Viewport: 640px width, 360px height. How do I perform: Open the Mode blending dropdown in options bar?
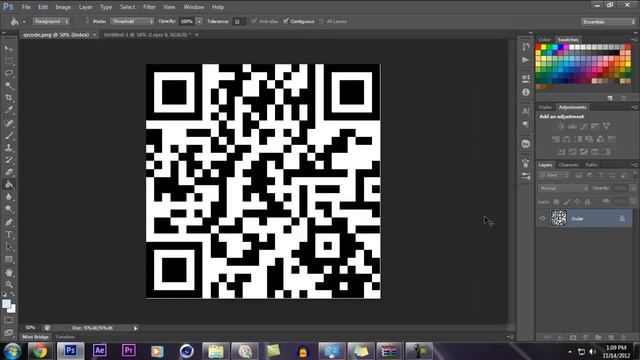coord(131,21)
